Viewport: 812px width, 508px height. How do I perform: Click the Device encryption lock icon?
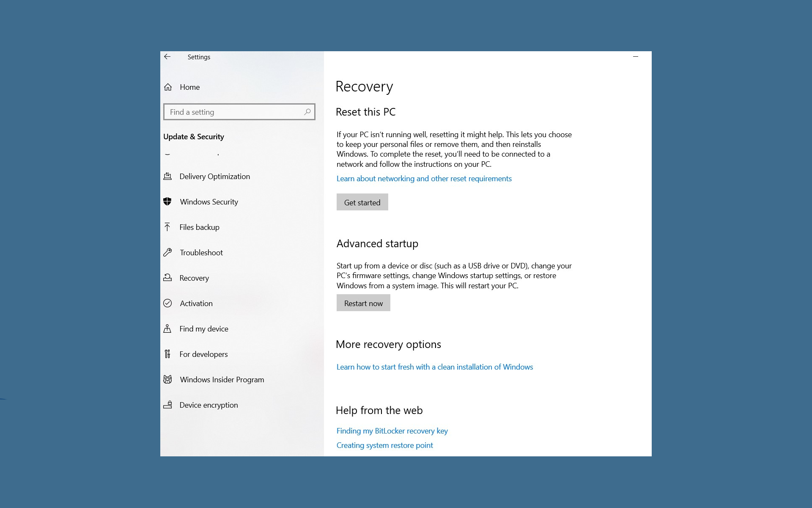click(x=167, y=405)
